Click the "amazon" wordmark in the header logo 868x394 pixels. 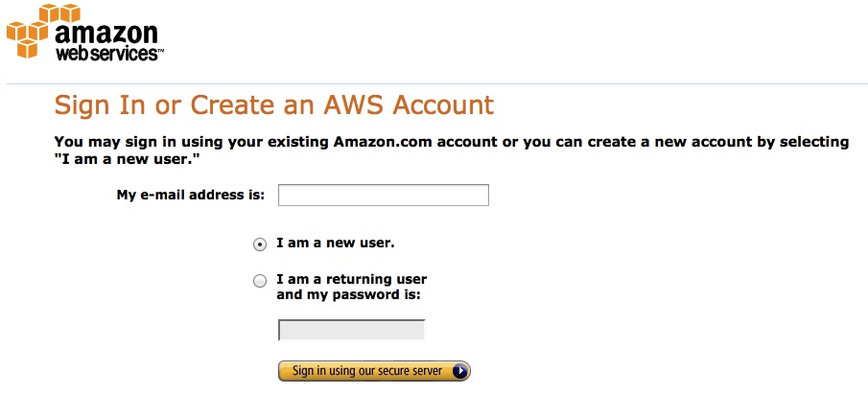(x=106, y=34)
